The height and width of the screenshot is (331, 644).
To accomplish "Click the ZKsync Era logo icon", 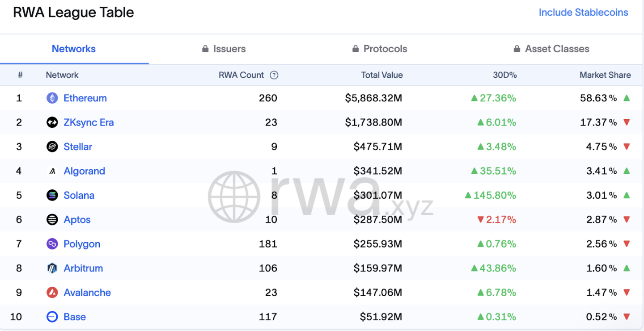I will click(x=52, y=122).
